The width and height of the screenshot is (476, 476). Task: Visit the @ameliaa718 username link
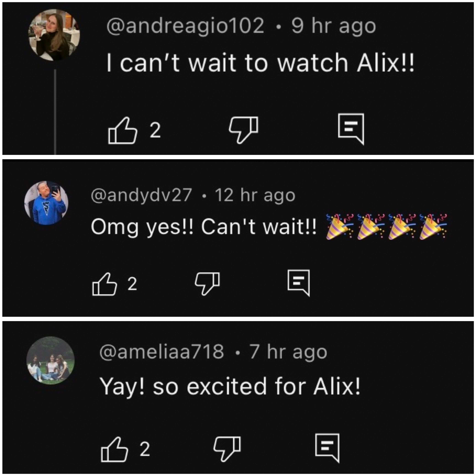point(162,352)
